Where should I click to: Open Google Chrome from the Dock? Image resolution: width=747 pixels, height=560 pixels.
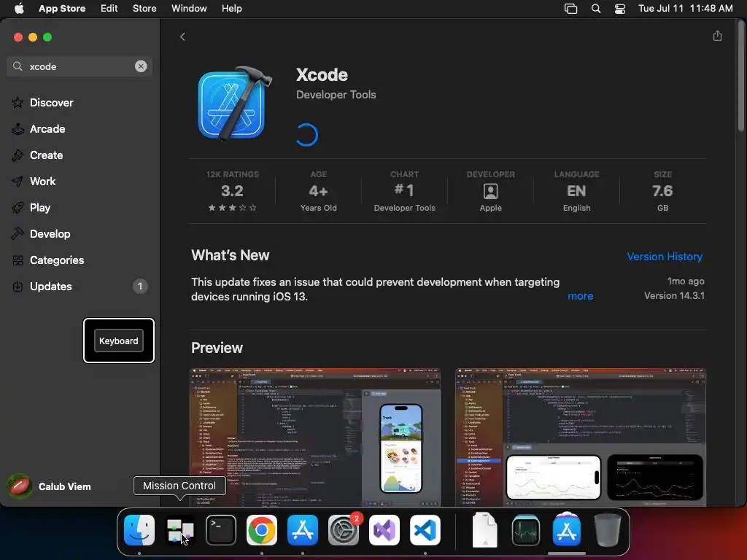pos(262,530)
